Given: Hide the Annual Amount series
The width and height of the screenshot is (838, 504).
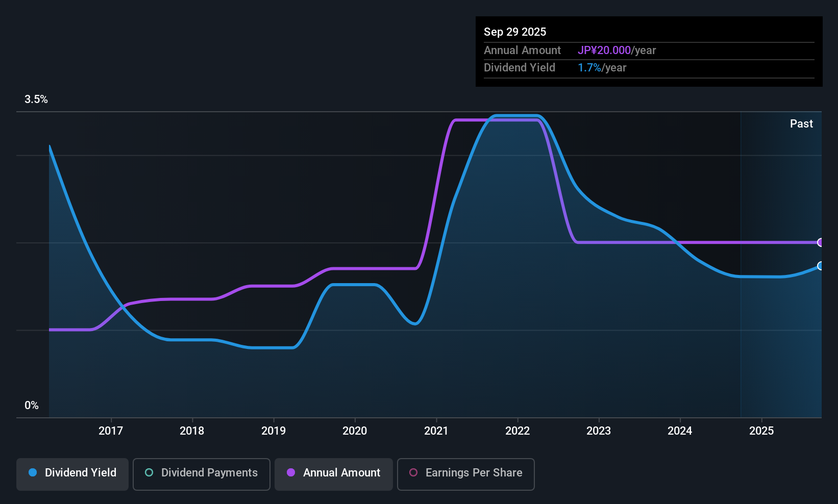Looking at the screenshot, I should [334, 473].
